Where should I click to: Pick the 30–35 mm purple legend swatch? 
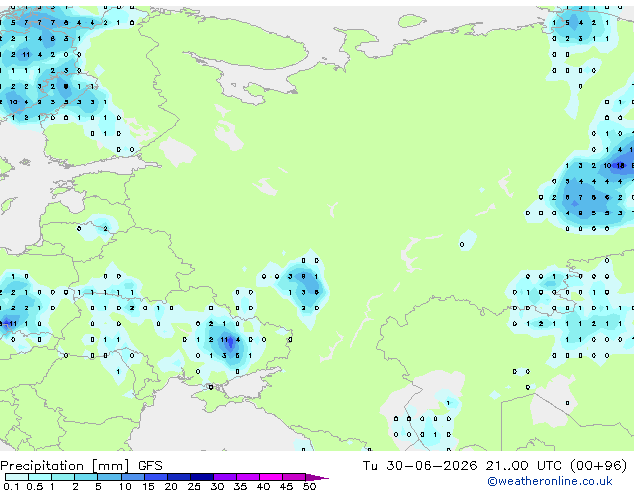[x=225, y=477]
